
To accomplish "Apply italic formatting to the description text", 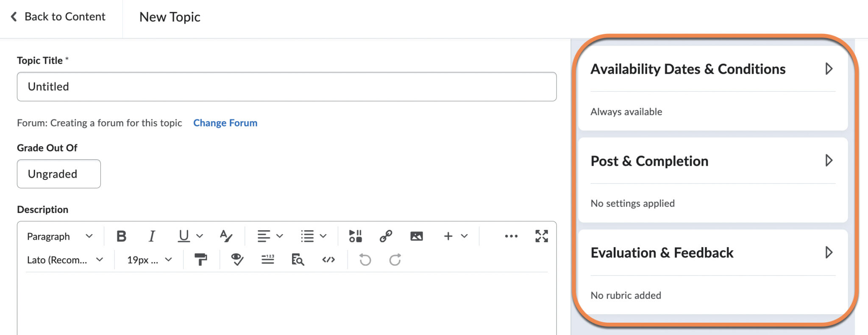I will tap(151, 236).
